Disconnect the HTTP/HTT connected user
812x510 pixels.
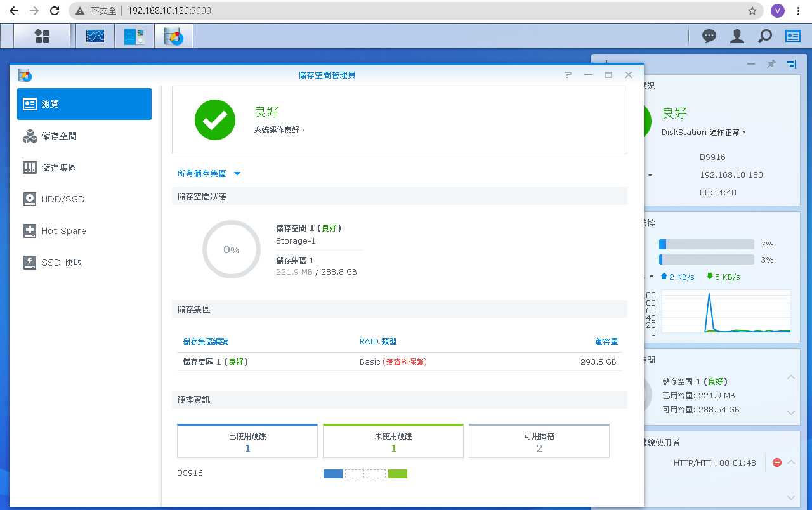coord(777,462)
